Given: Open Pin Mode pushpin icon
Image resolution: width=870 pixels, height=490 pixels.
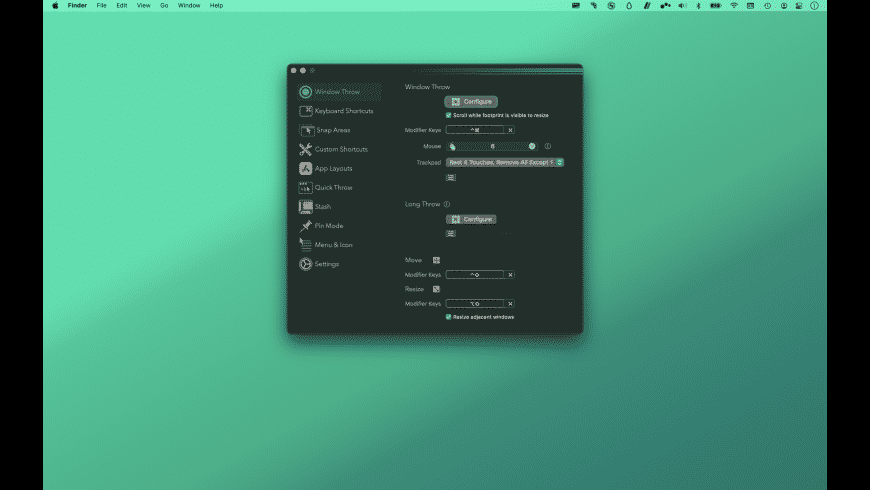Looking at the screenshot, I should pyautogui.click(x=306, y=226).
